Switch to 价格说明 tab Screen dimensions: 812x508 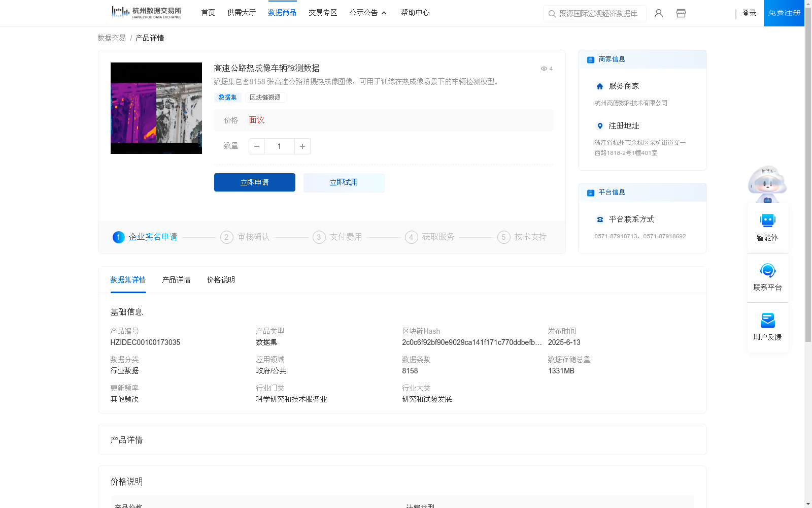coord(221,280)
